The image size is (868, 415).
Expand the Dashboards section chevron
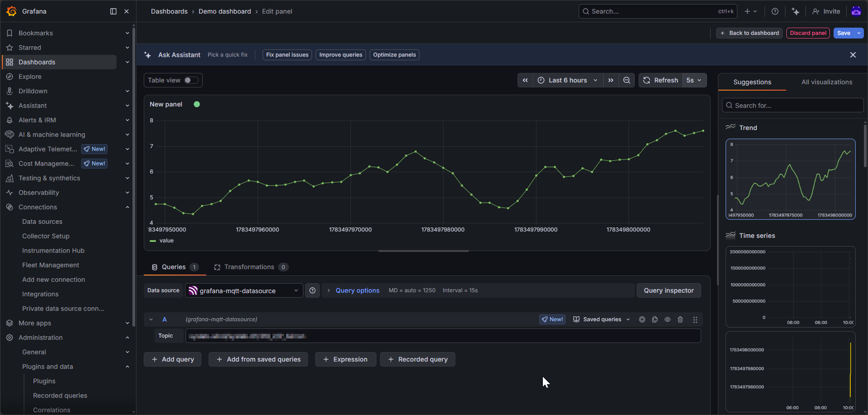point(127,62)
